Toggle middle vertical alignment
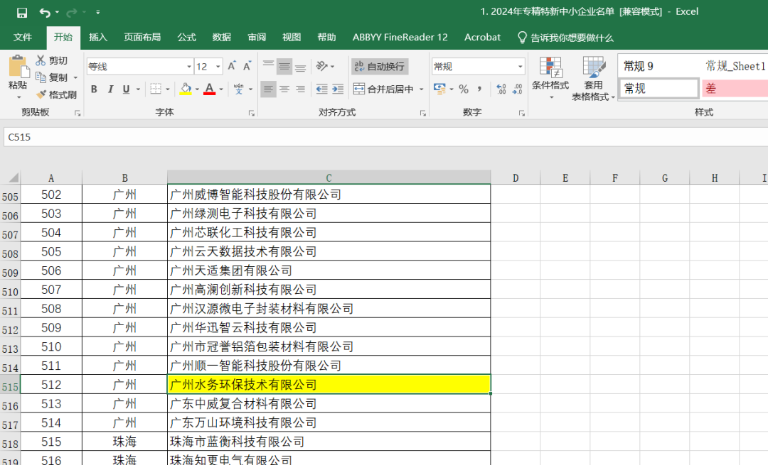This screenshot has height=465, width=768. click(285, 66)
